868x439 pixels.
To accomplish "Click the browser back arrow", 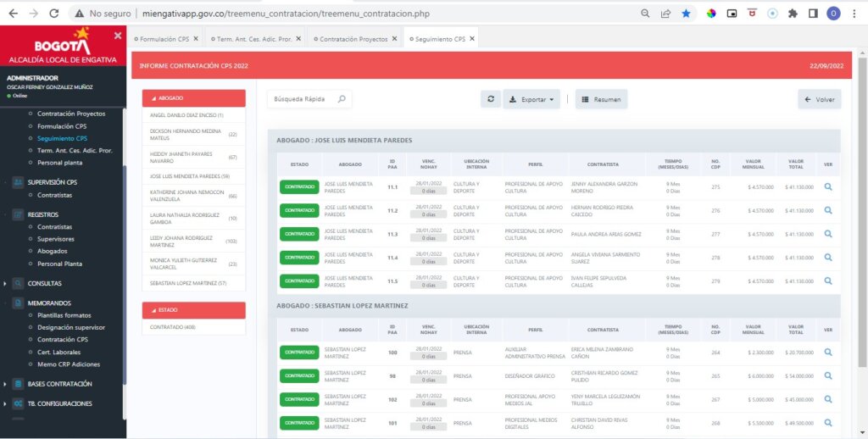I will click(x=13, y=14).
